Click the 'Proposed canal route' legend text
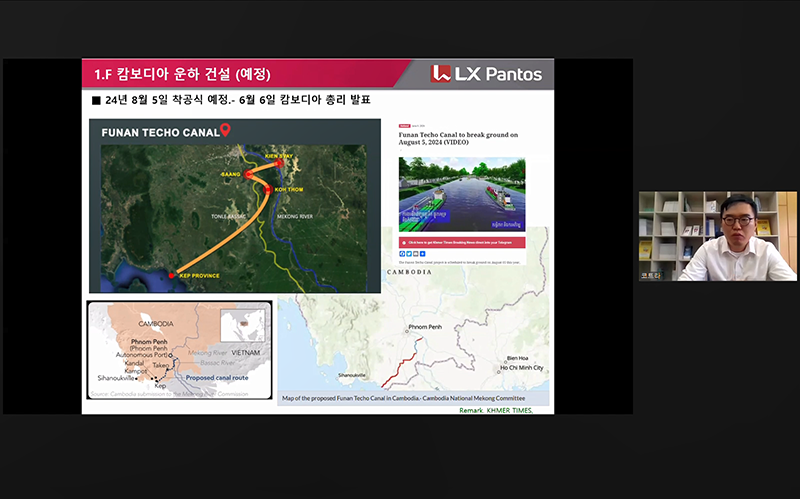The width and height of the screenshot is (800, 499). (217, 378)
